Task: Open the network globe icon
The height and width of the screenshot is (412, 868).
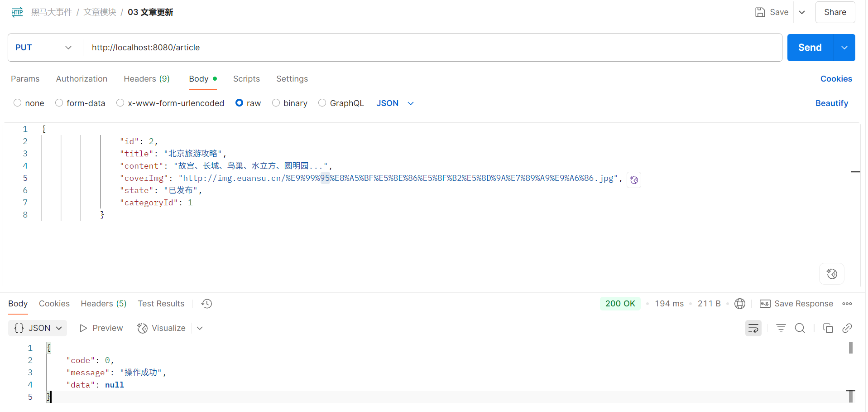Action: pos(739,304)
